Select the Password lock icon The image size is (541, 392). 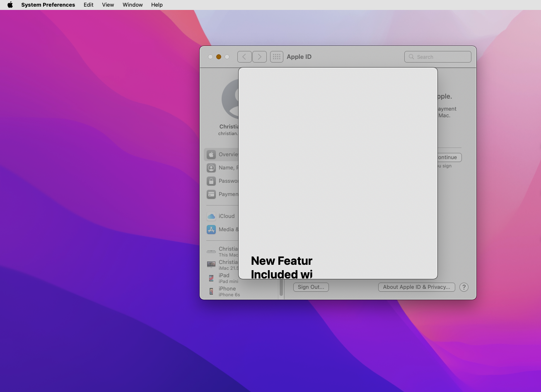click(x=211, y=181)
